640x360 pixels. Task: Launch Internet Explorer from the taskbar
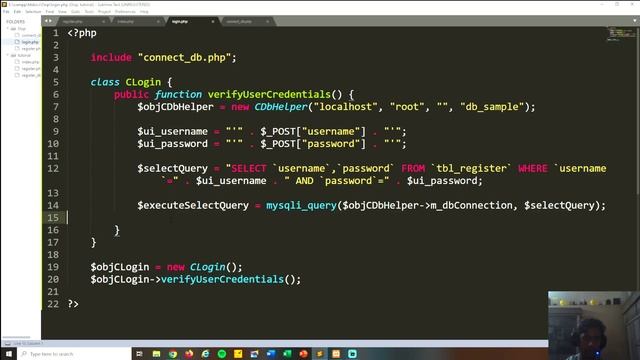(205, 353)
